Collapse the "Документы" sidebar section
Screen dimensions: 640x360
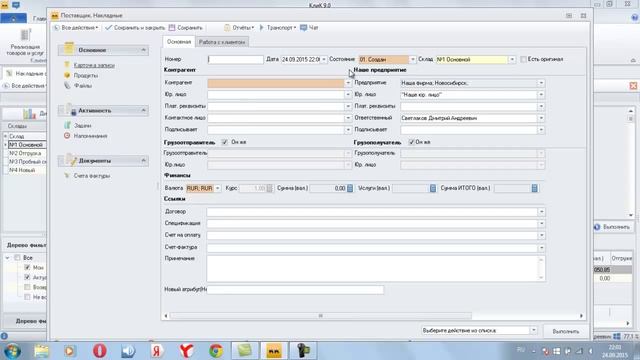pyautogui.click(x=143, y=161)
